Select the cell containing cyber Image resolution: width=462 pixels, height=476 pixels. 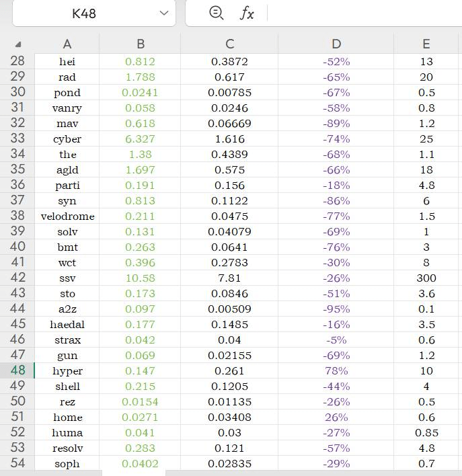coord(67,139)
